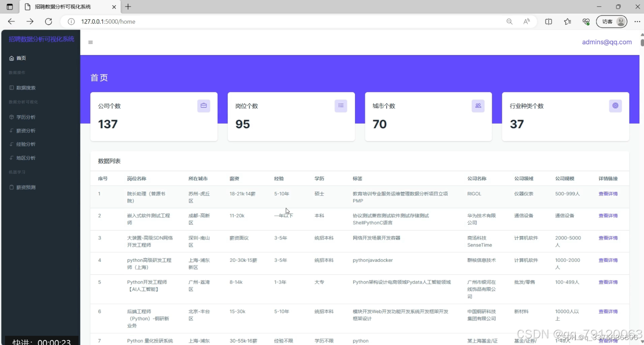
Task: Click the 薪资 column header
Action: [x=234, y=178]
